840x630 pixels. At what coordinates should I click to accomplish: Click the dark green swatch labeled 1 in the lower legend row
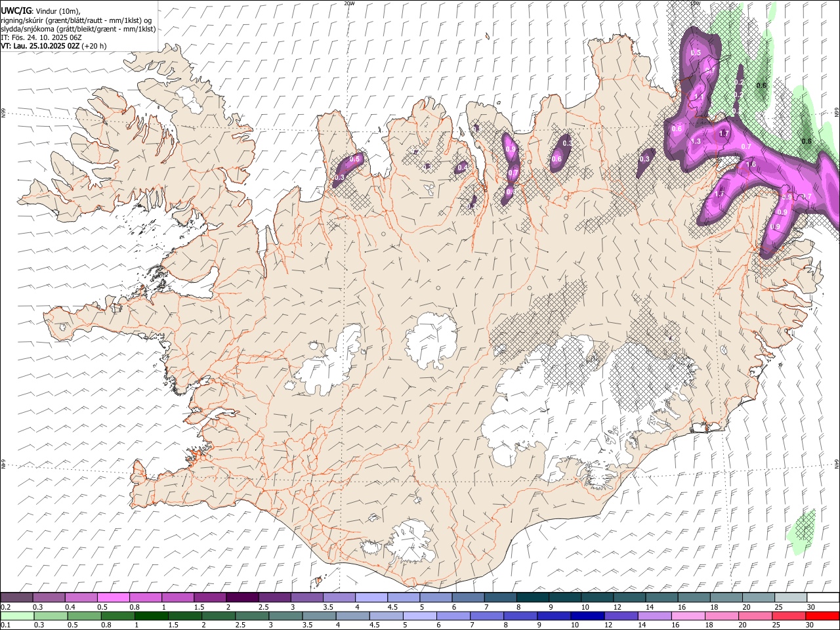(152, 616)
